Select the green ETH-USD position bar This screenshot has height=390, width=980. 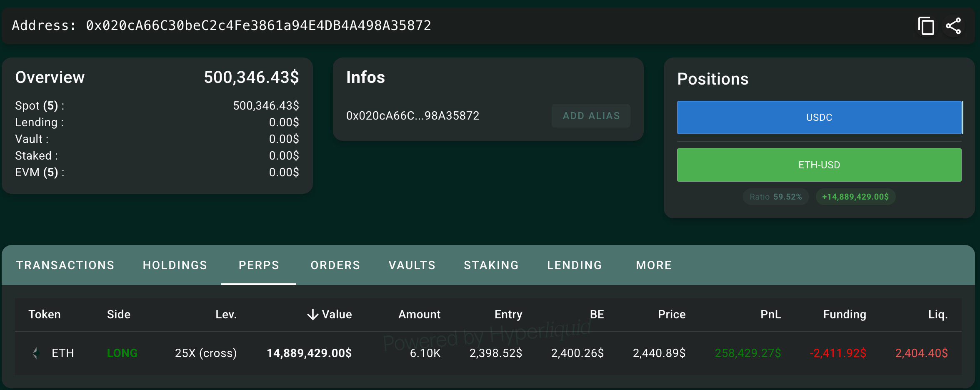point(819,165)
